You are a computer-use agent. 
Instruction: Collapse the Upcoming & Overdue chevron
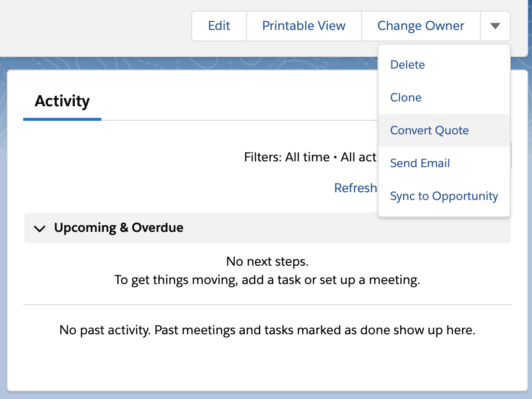coord(40,228)
